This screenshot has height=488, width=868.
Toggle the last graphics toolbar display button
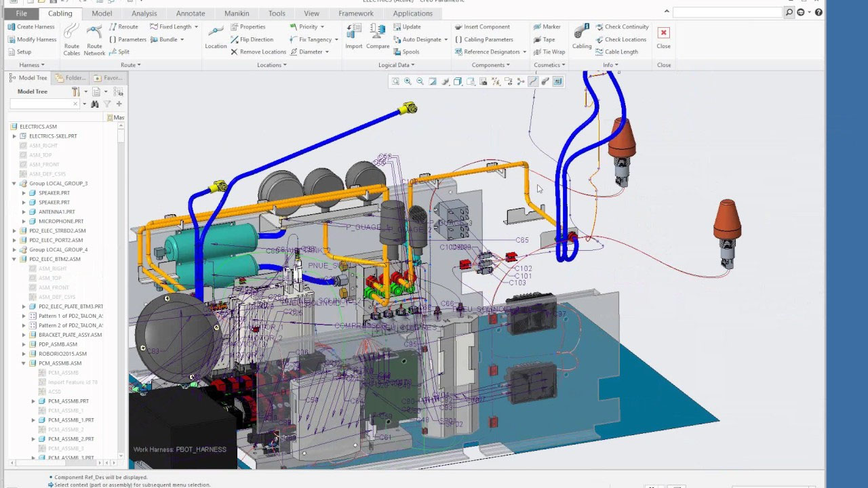click(557, 81)
